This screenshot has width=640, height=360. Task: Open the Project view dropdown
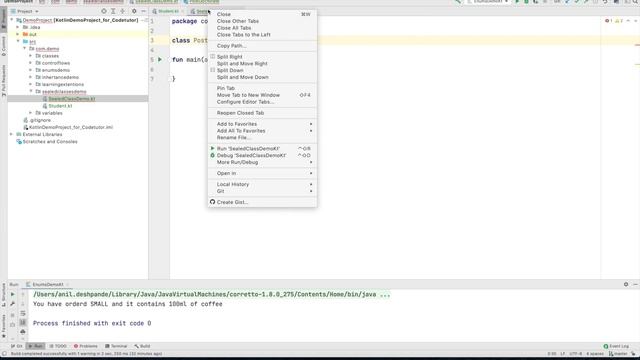[24, 11]
